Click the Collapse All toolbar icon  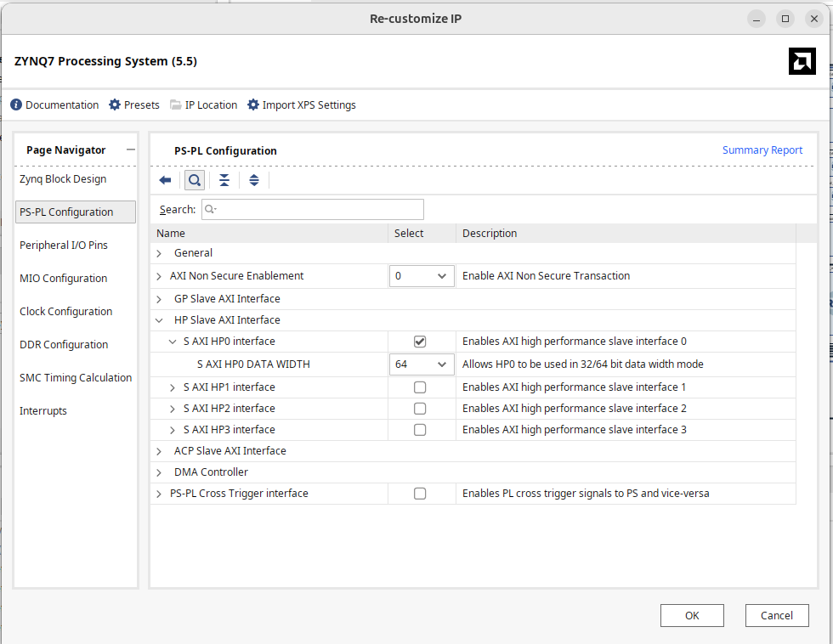point(224,180)
